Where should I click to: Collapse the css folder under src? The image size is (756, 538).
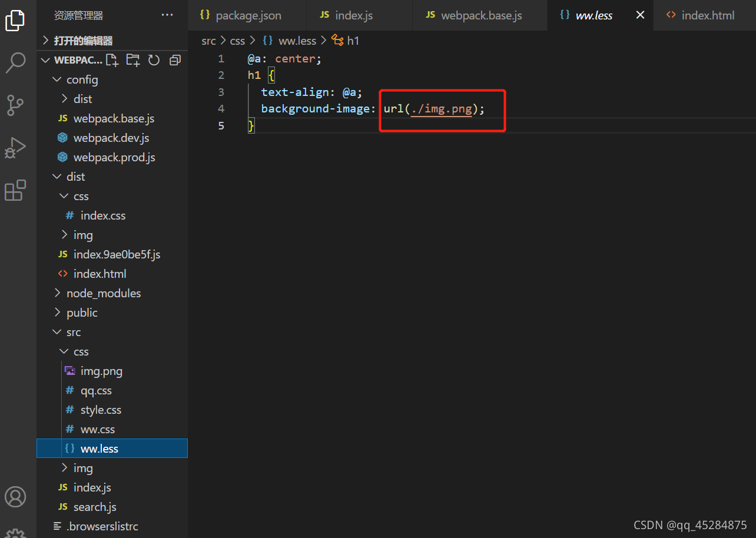click(112, 351)
